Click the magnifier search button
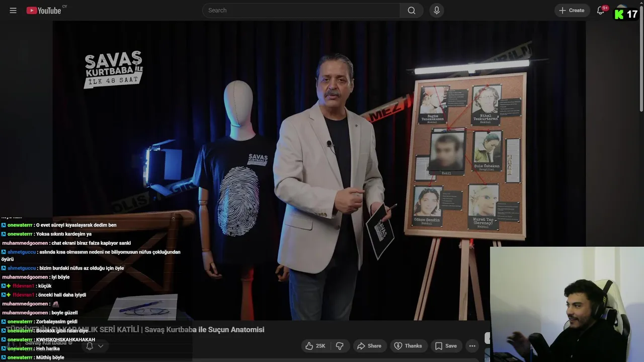The width and height of the screenshot is (644, 362). 412,10
